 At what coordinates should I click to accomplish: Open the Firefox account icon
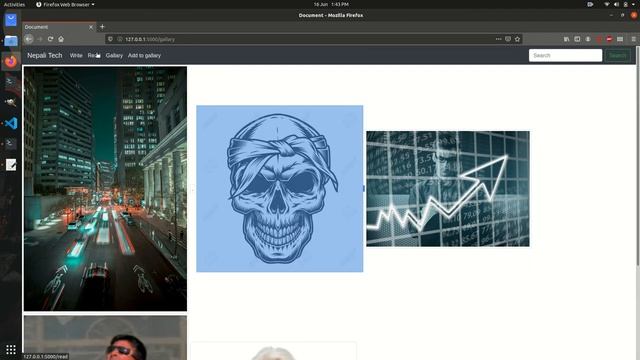pyautogui.click(x=588, y=39)
